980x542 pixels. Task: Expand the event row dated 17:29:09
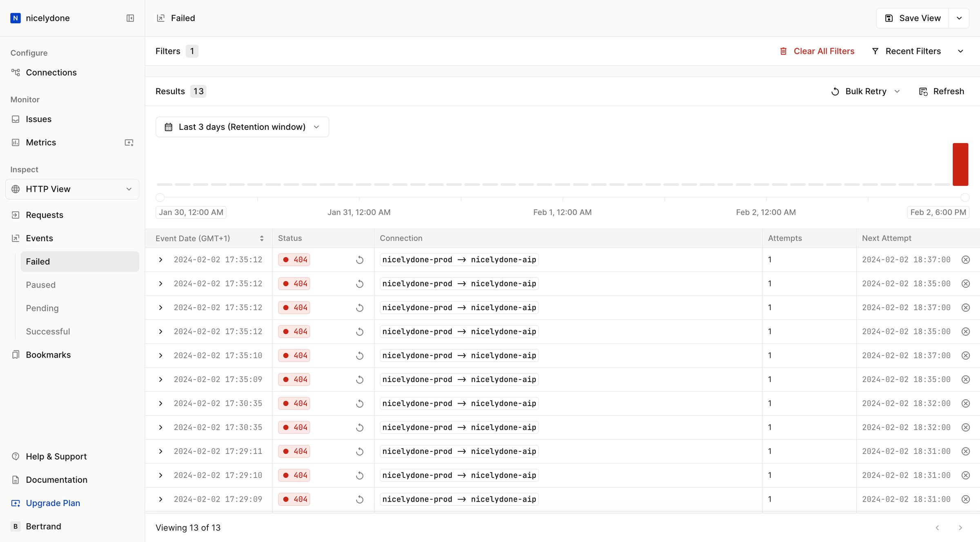(160, 499)
